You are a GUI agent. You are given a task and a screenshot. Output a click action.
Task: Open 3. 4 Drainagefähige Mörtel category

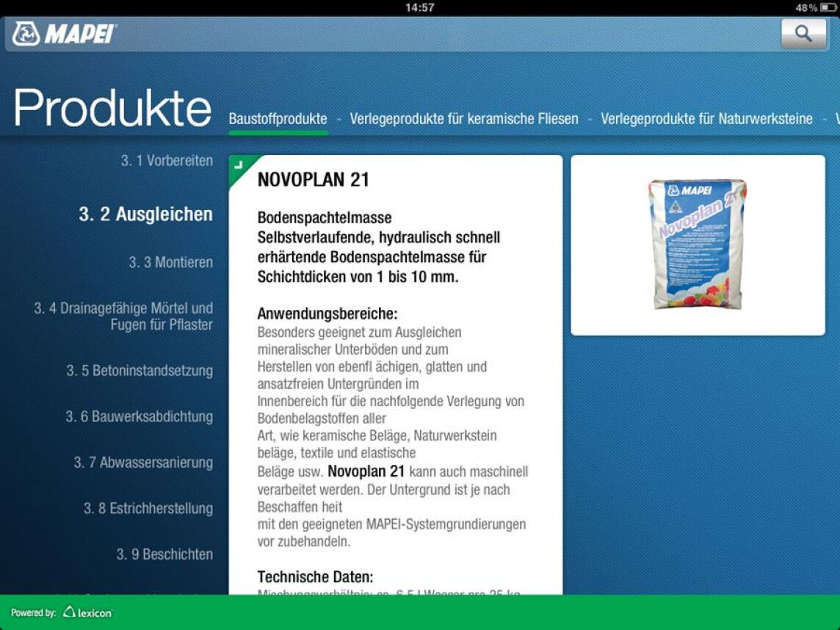tap(123, 316)
